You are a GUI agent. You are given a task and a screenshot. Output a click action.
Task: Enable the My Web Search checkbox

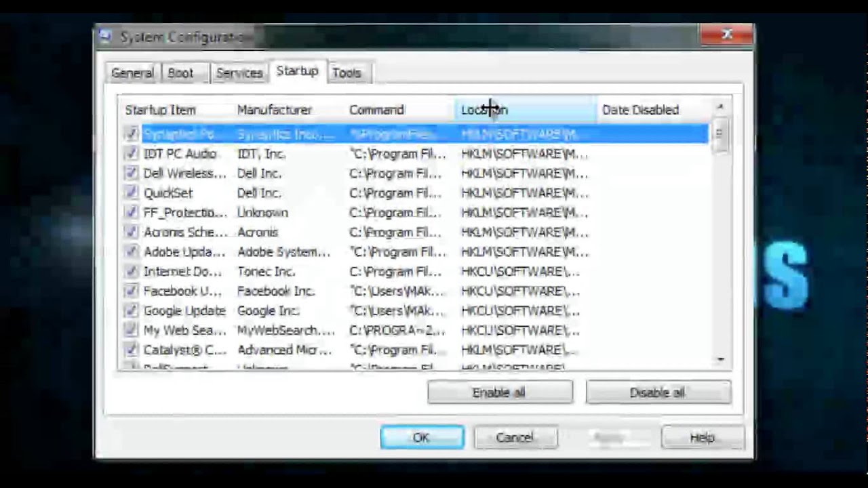point(132,331)
